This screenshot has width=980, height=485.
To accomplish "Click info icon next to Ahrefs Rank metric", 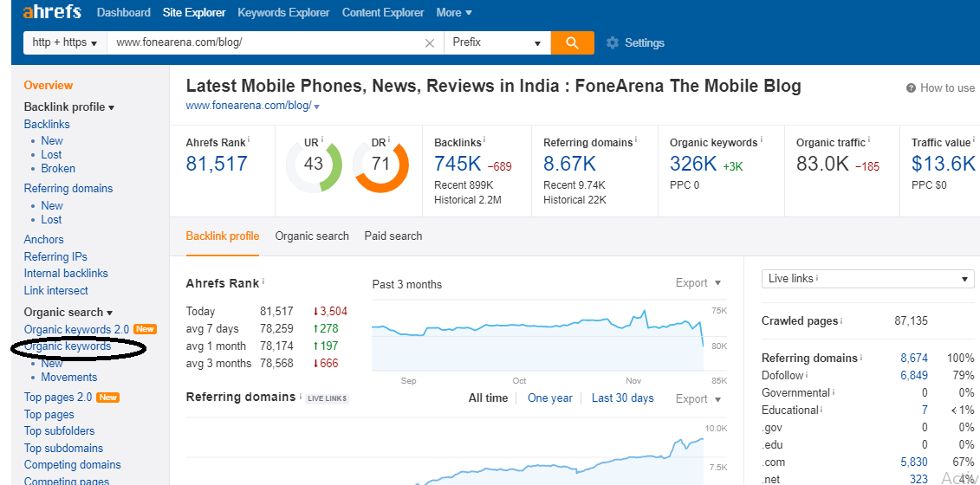I will 249,139.
